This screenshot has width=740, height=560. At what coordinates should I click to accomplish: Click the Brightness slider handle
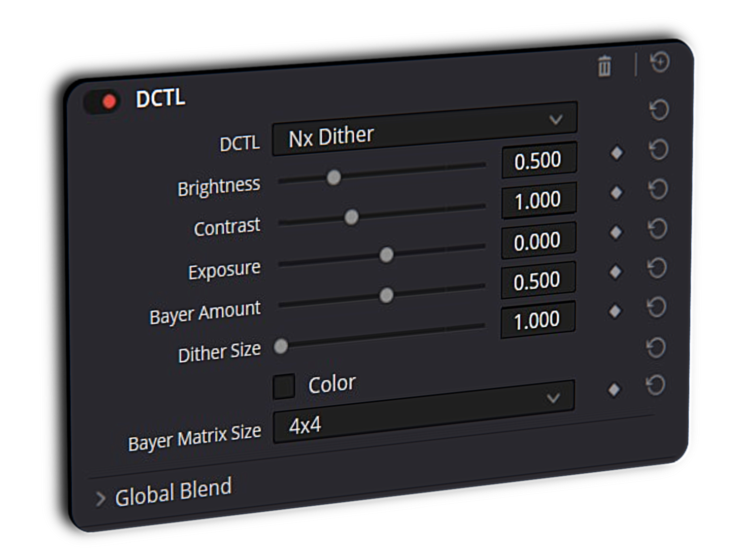coord(333,178)
